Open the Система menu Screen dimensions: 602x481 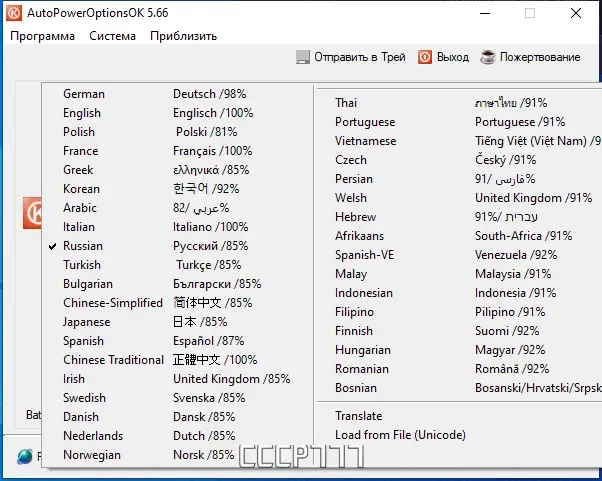(x=112, y=36)
